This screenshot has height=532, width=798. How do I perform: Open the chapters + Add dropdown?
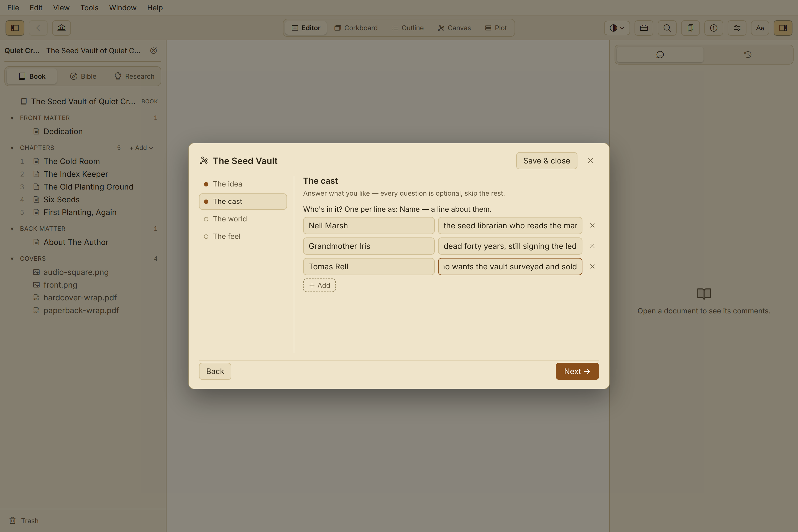pyautogui.click(x=142, y=148)
